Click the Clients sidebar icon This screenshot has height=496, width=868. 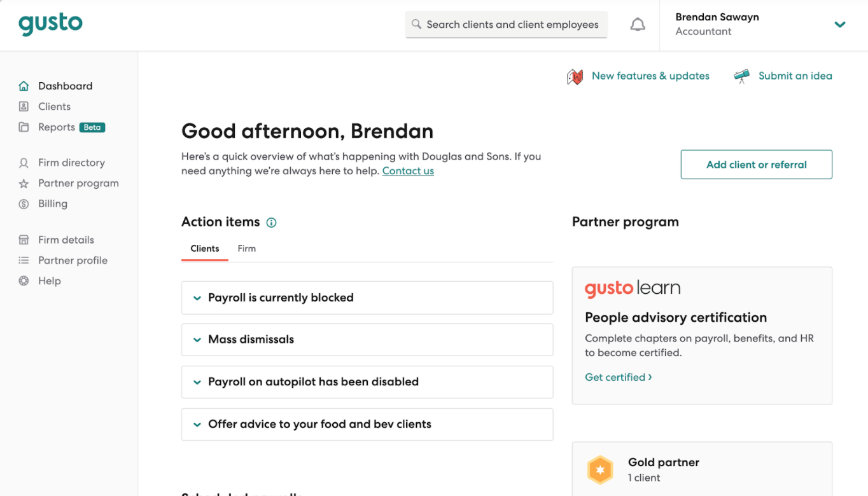point(24,107)
